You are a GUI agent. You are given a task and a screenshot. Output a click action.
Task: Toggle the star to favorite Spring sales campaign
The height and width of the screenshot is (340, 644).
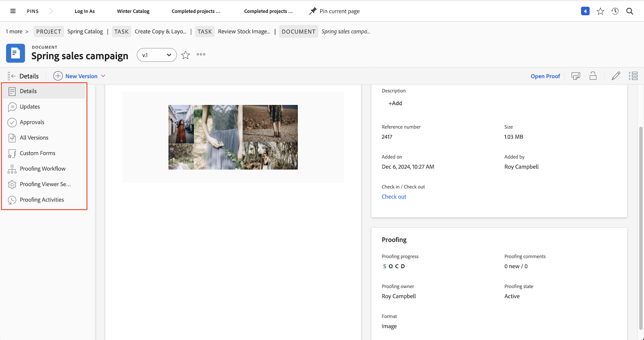185,55
